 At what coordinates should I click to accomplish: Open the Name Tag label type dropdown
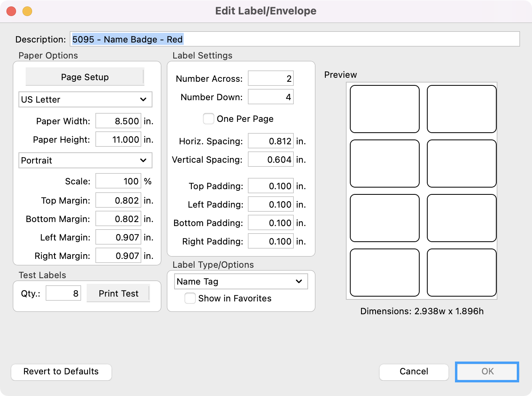click(241, 281)
